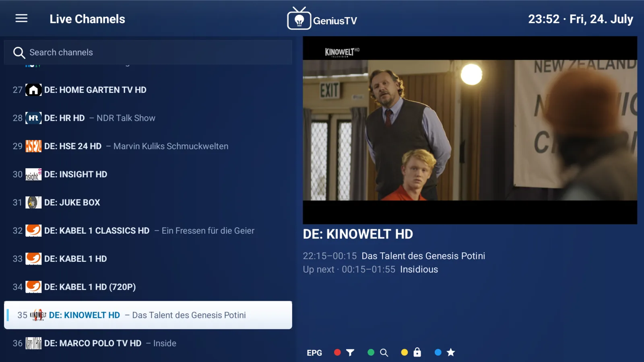Select channel DE: HOME GARTEN TV HD

pos(148,90)
